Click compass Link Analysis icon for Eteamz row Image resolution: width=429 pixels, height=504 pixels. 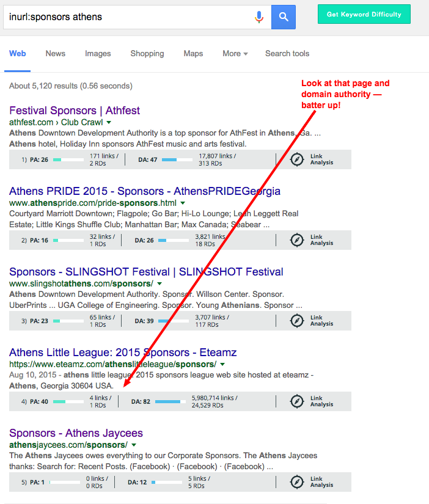click(297, 401)
